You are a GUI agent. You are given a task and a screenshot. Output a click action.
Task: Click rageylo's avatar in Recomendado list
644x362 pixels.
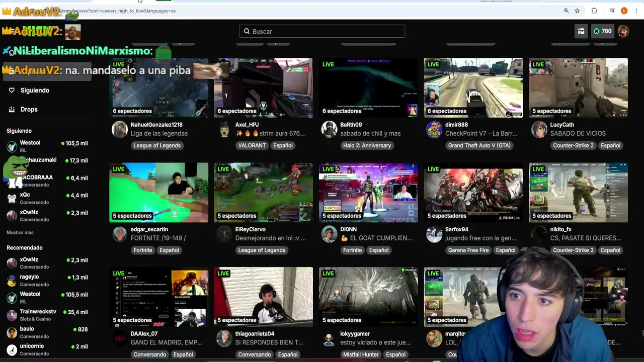point(12,281)
